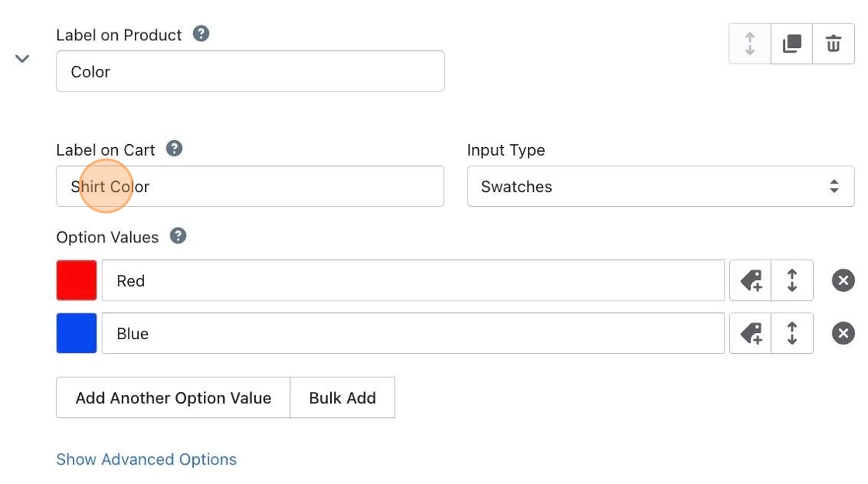868x484 pixels.
Task: Remove the Blue option value
Action: pos(842,333)
